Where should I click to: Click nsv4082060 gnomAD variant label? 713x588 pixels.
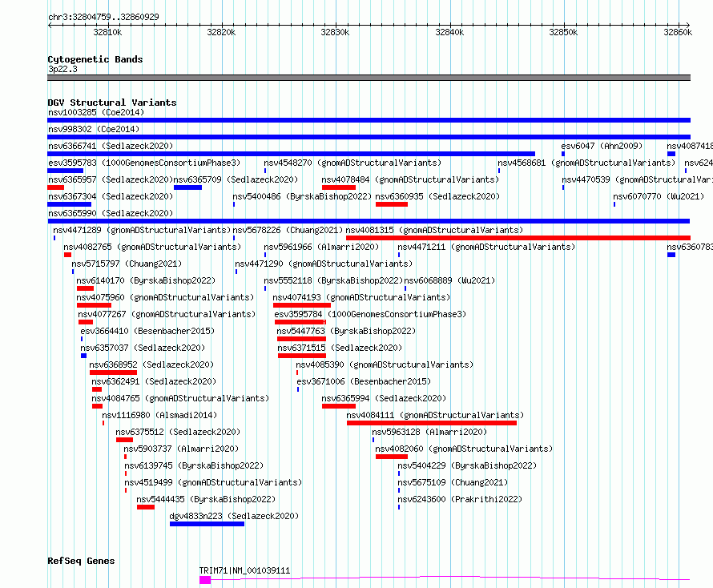(464, 449)
